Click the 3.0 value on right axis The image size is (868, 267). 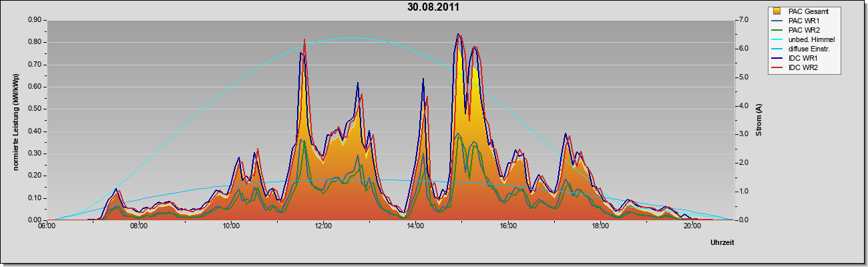742,134
